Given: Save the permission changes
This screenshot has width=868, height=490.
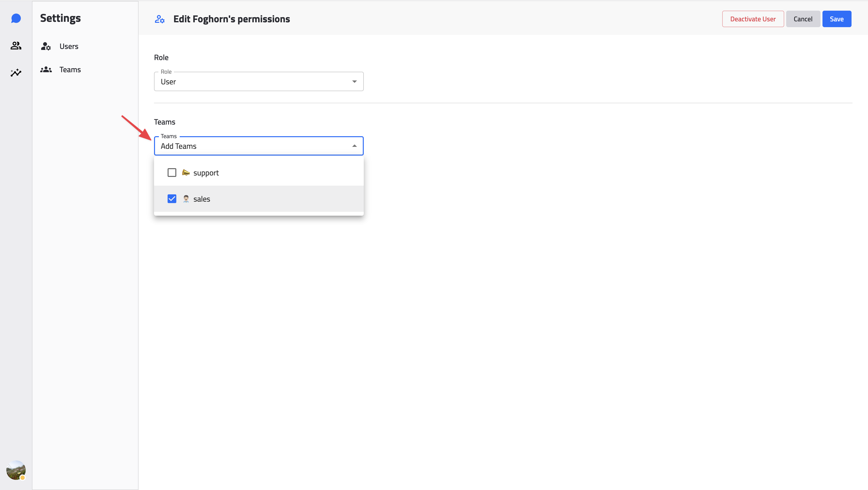Looking at the screenshot, I should point(837,19).
